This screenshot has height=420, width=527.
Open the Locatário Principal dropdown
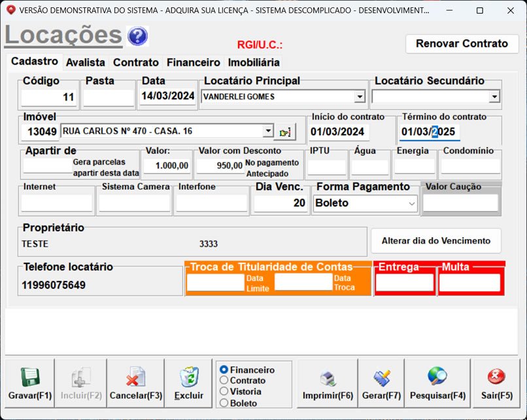[360, 96]
